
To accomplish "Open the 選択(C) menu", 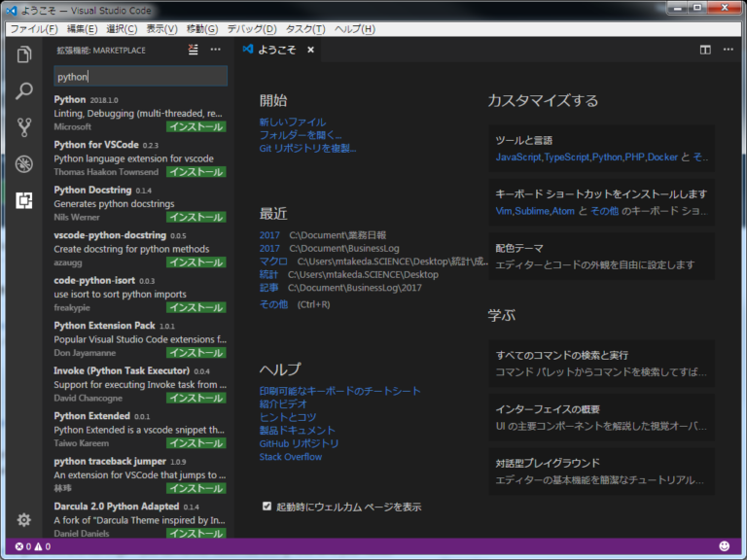I will click(122, 29).
